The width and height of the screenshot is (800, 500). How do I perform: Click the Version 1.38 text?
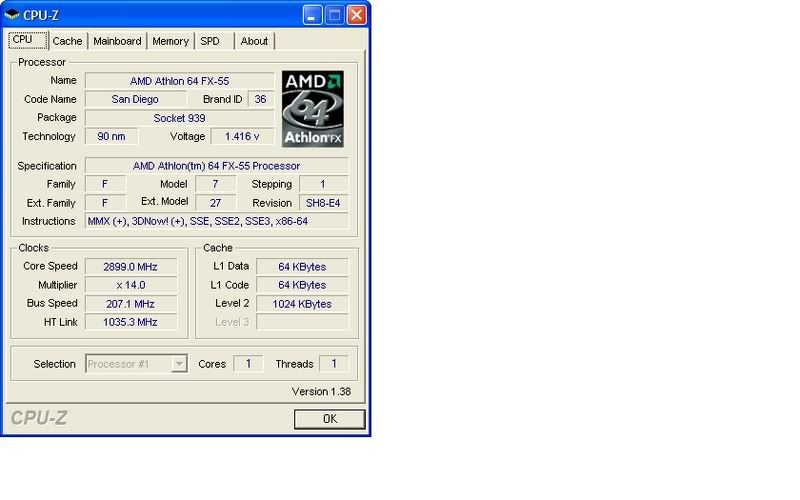[x=321, y=391]
